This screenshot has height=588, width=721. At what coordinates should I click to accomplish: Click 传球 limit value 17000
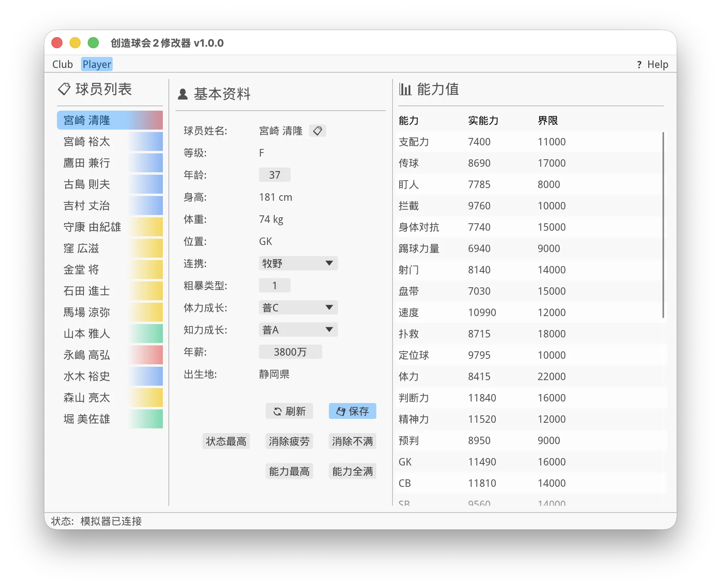(x=551, y=163)
